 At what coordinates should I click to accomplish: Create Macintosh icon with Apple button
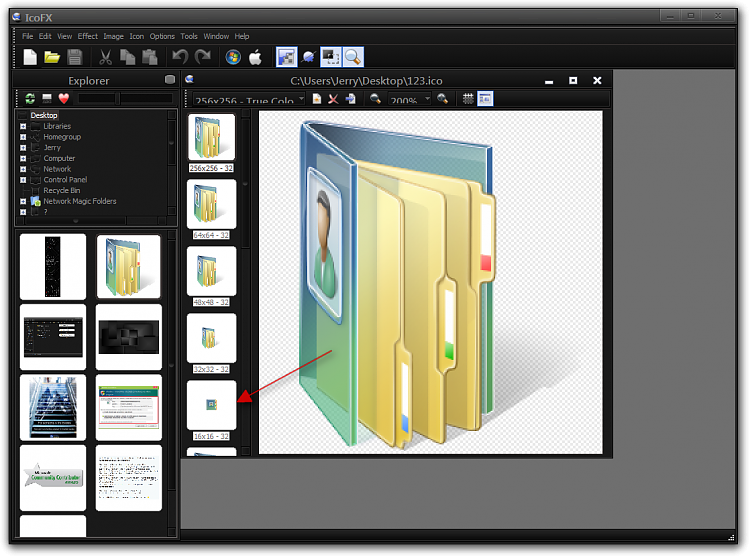click(x=255, y=57)
